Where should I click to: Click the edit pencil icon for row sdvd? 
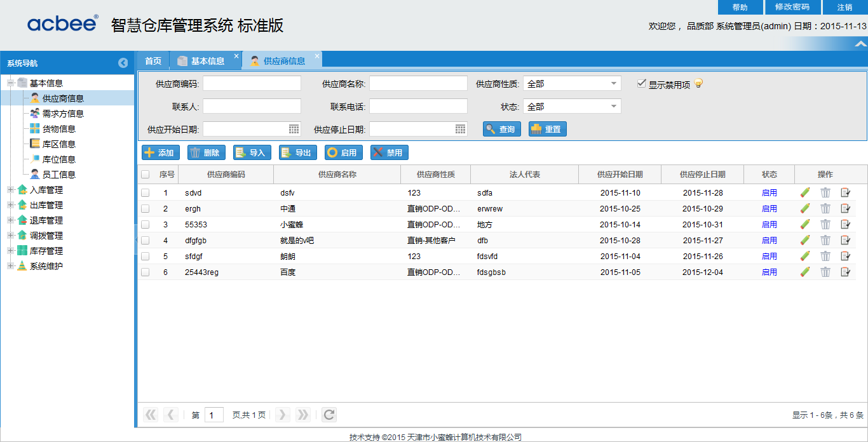(805, 192)
